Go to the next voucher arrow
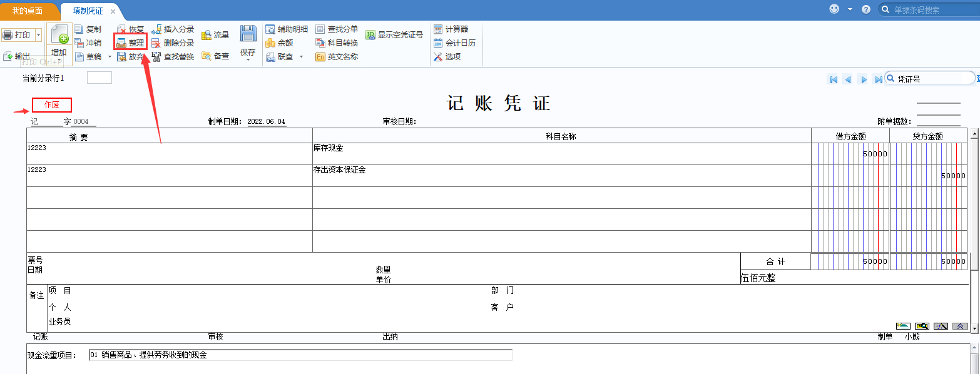 coord(864,79)
